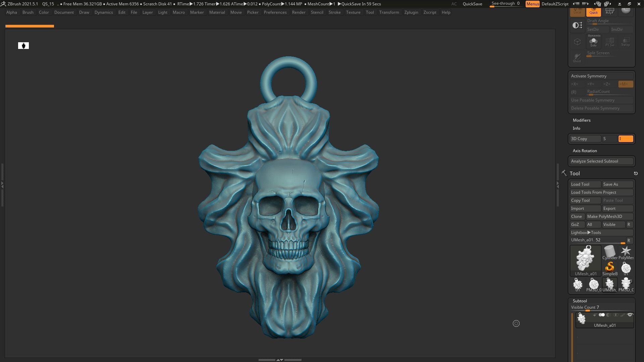Click the SetDir button
The height and width of the screenshot is (362, 644).
[597, 29]
